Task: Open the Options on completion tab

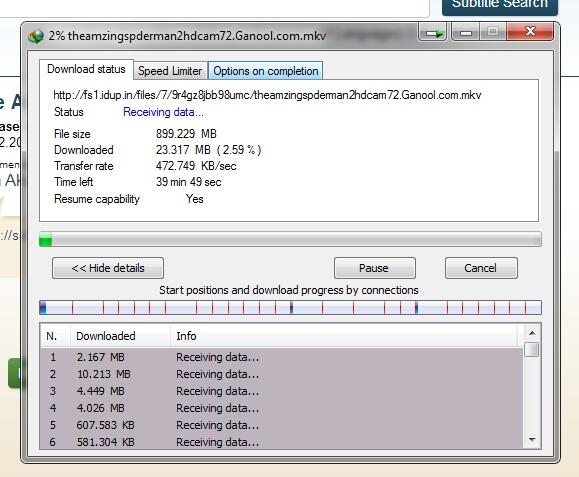Action: 265,71
